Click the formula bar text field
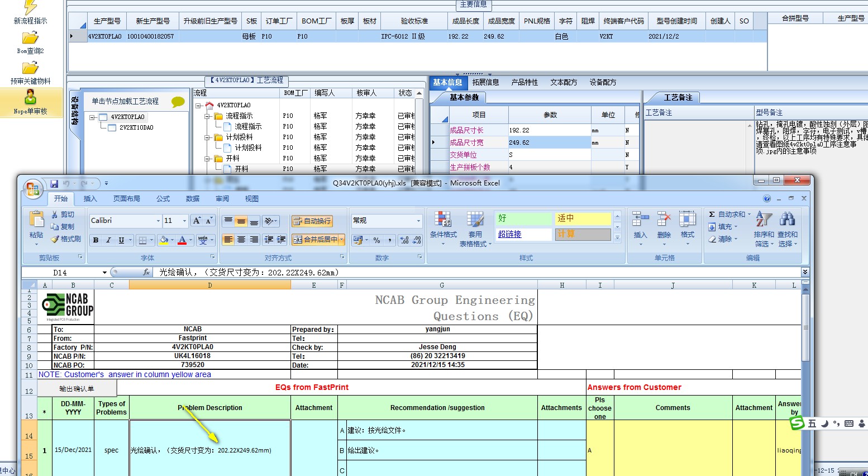The width and height of the screenshot is (868, 476). (478, 273)
